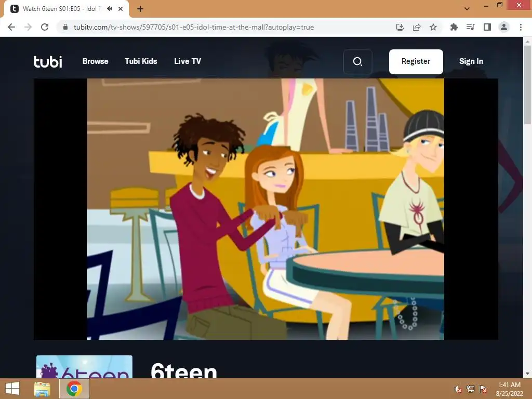Close the 6teen browser tab
532x399 pixels.
pyautogui.click(x=121, y=9)
